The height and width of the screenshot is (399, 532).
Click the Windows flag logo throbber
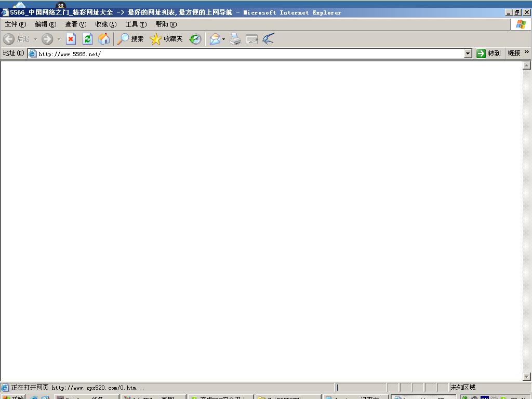coord(521,24)
